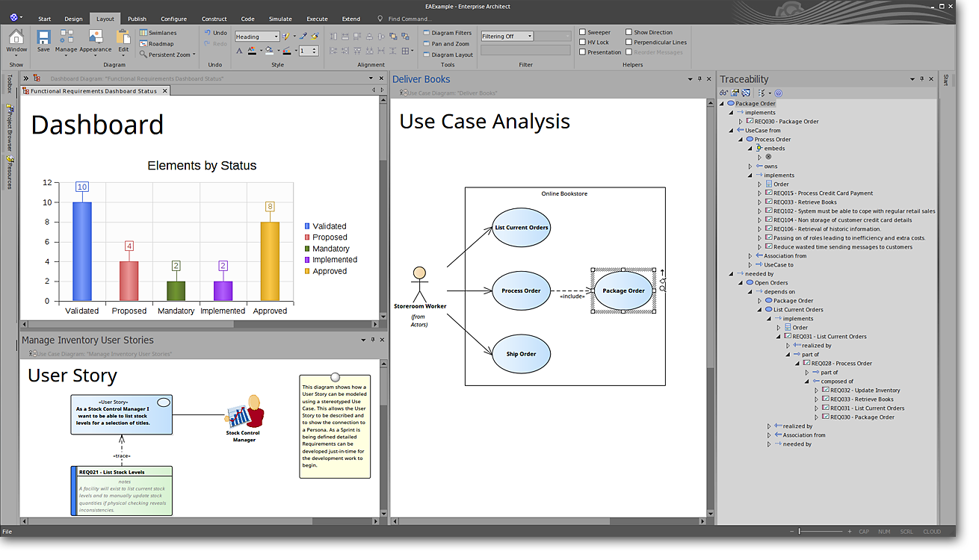The width and height of the screenshot is (979, 560).
Task: Open the Window show icon
Action: [16, 37]
